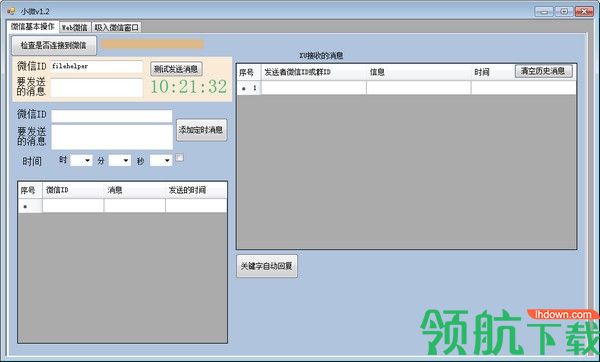Maximize the 小微v1.2 window
This screenshot has width=600, height=362.
pos(564,11)
